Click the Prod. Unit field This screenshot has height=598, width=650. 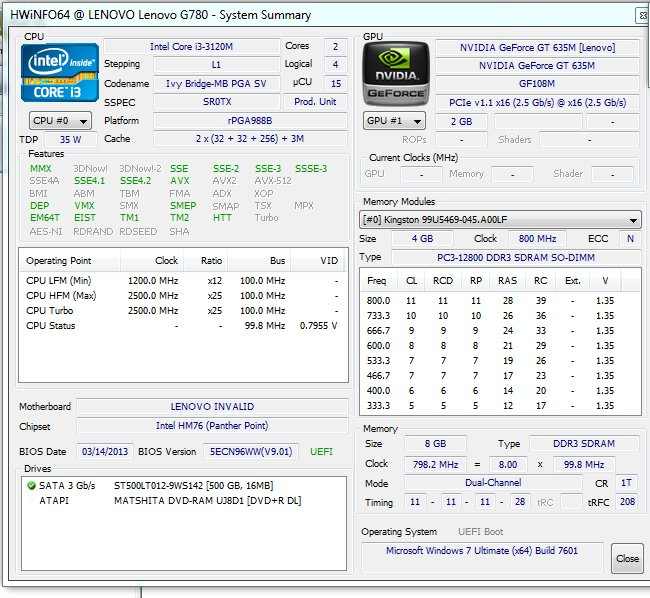point(315,102)
